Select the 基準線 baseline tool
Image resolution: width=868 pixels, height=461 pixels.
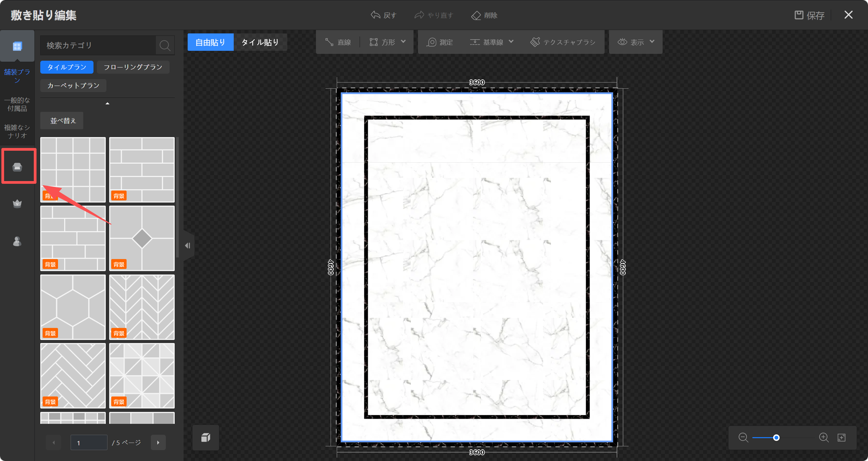[487, 42]
